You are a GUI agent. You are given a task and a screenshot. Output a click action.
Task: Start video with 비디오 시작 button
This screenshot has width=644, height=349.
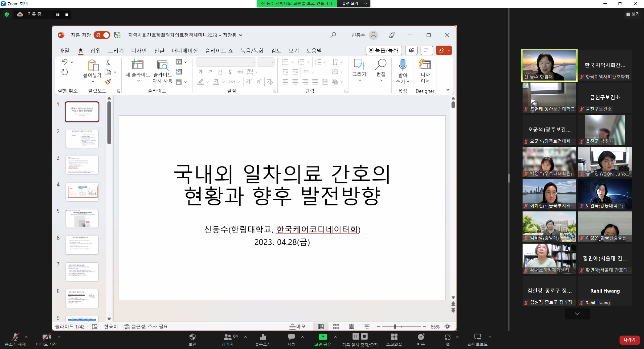tap(46, 337)
